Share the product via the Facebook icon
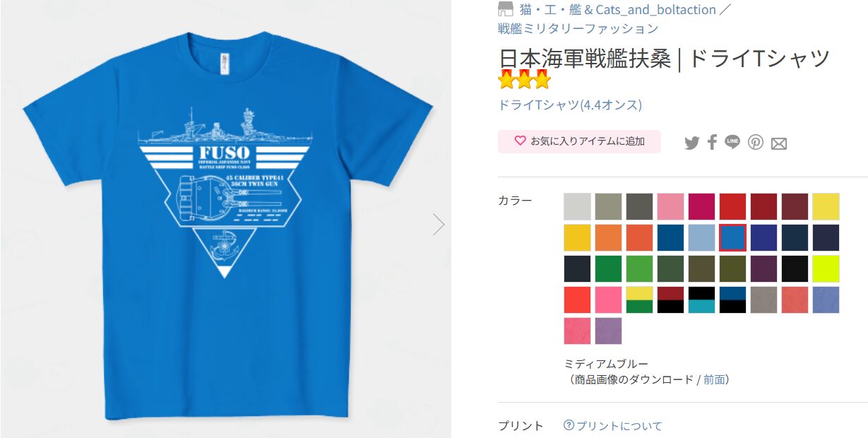The image size is (868, 438). (712, 142)
